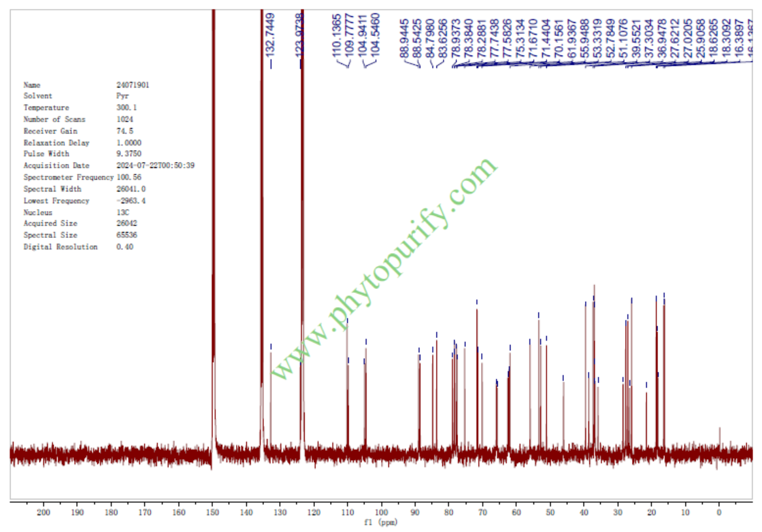Click the 0 tick label on axis
Screen dimensions: 762x532
coord(719,513)
